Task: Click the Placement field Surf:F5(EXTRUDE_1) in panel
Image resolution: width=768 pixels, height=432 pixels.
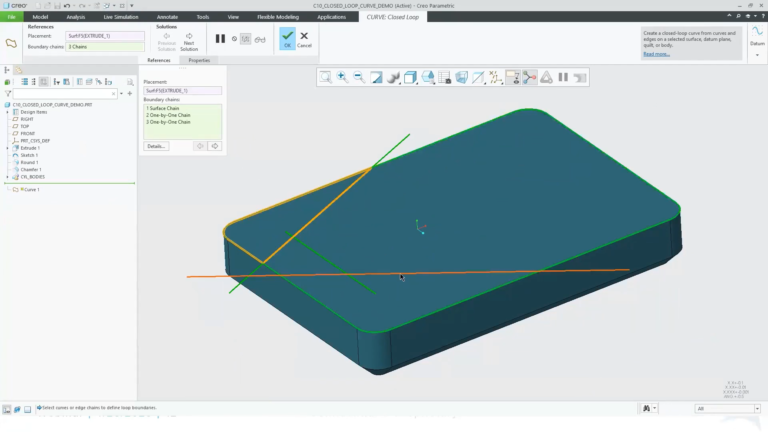Action: pyautogui.click(x=182, y=91)
